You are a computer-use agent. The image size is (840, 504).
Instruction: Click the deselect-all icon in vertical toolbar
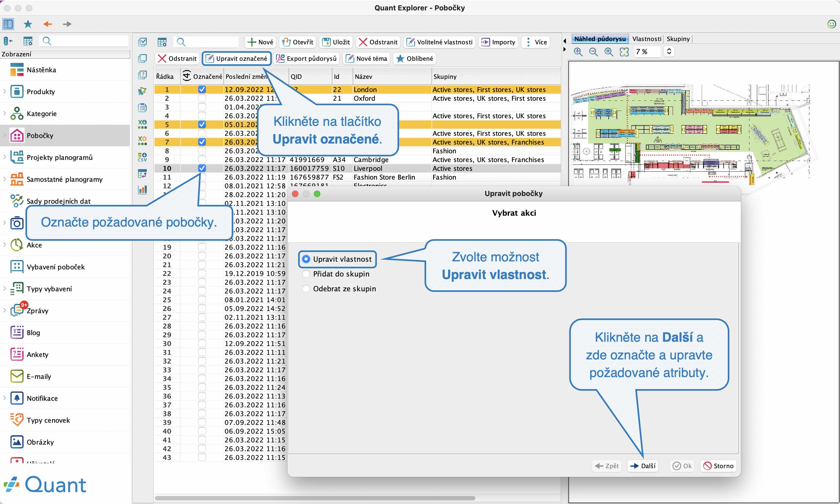[142, 58]
